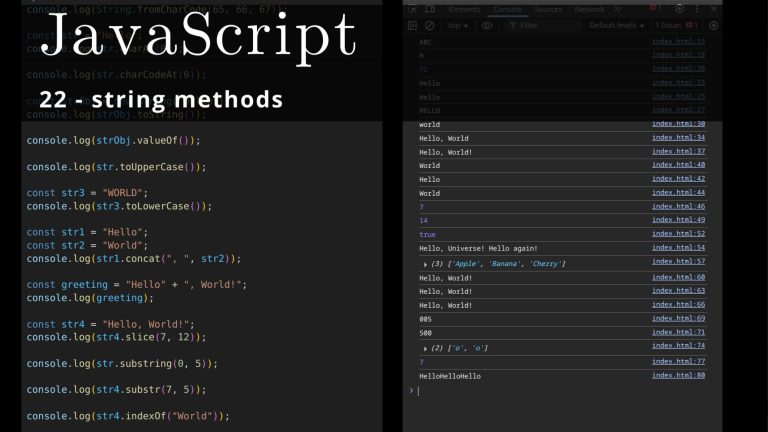Follow the index.html:54 link

point(678,247)
